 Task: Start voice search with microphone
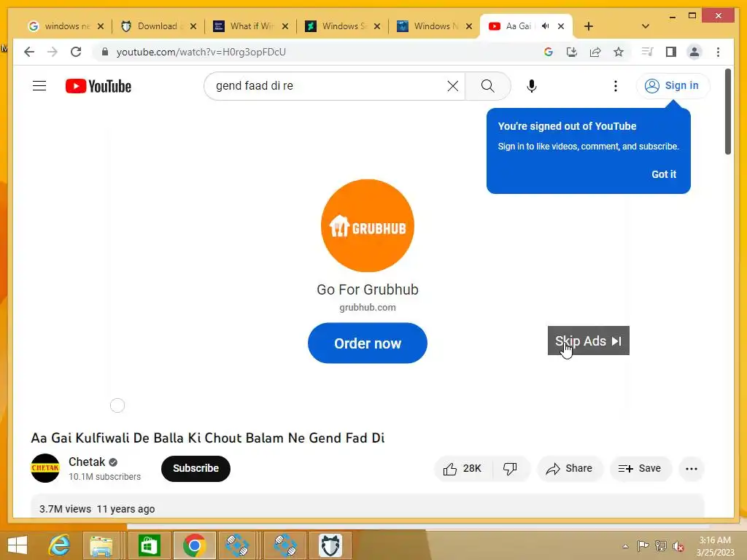click(x=532, y=86)
